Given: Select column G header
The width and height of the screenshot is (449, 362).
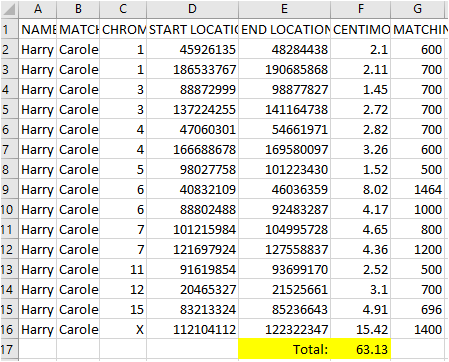Looking at the screenshot, I should [418, 9].
